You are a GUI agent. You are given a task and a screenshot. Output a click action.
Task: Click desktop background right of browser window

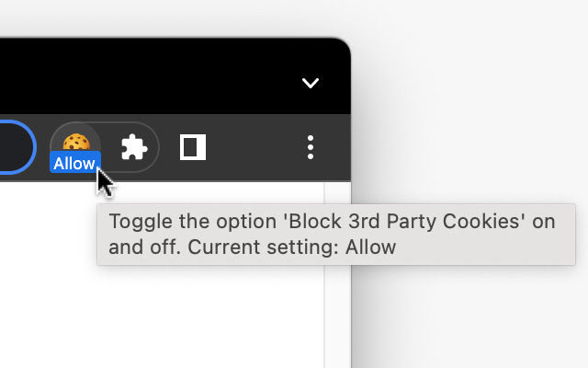[469, 110]
